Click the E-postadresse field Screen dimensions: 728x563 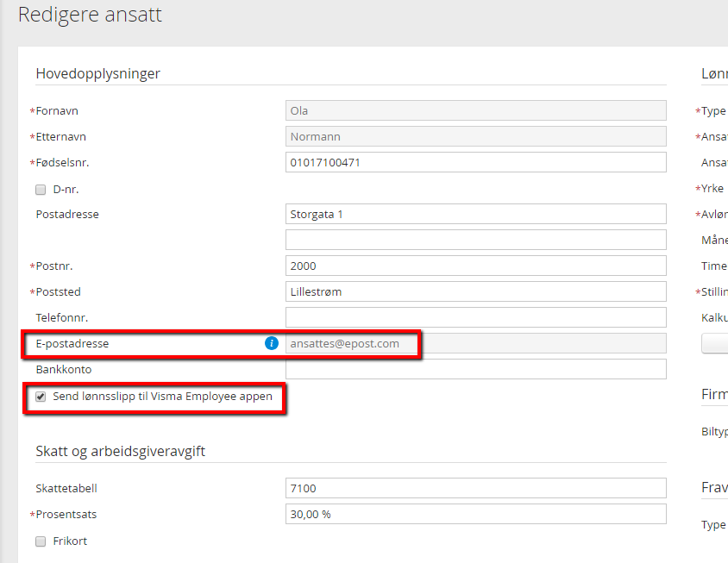[475, 343]
